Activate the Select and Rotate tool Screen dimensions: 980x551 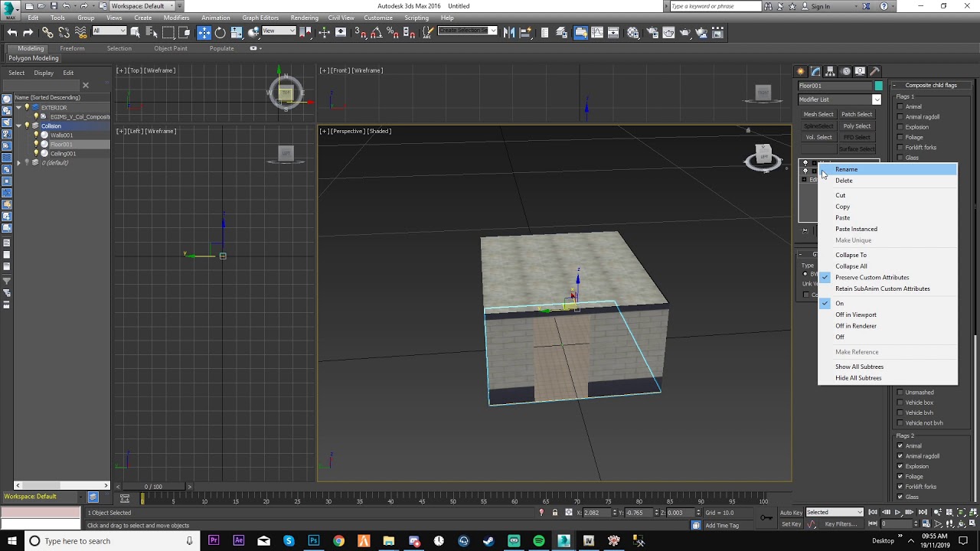220,32
